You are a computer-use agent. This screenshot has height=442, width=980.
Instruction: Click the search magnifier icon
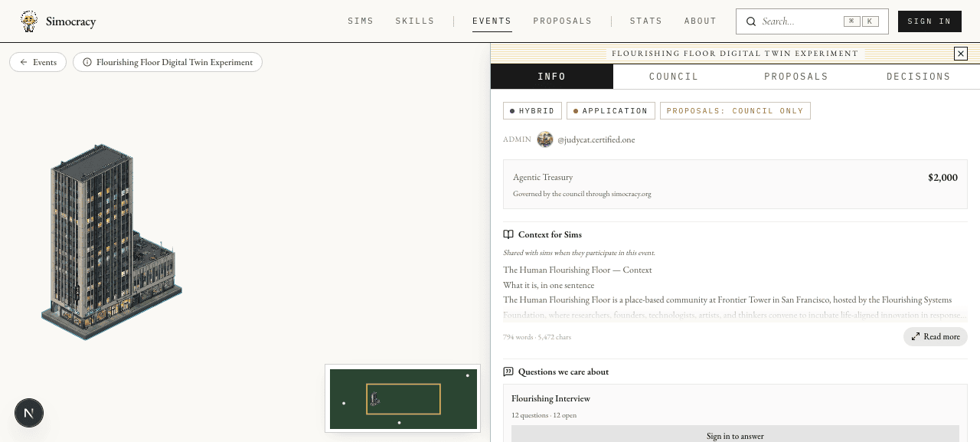751,21
